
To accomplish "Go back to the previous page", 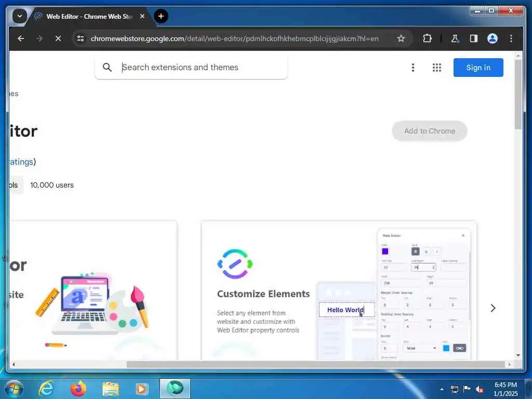I will point(21,38).
